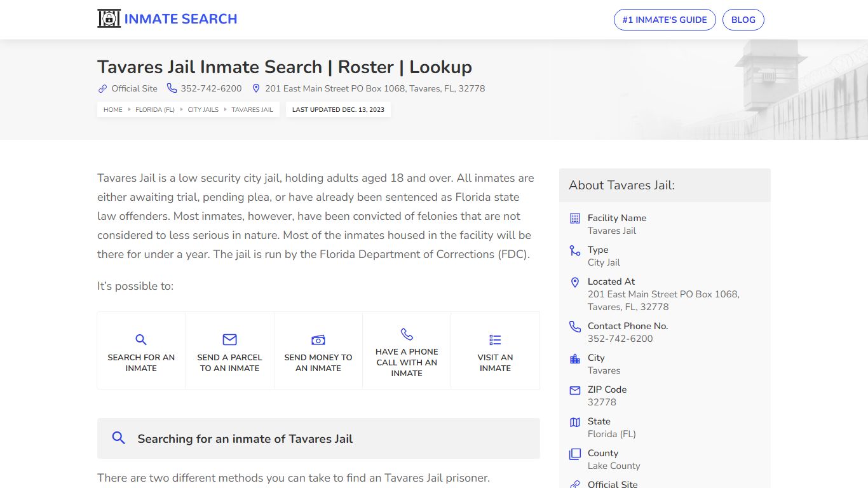Open VISIT AN INMATE tile label
The image size is (868, 488).
(495, 363)
